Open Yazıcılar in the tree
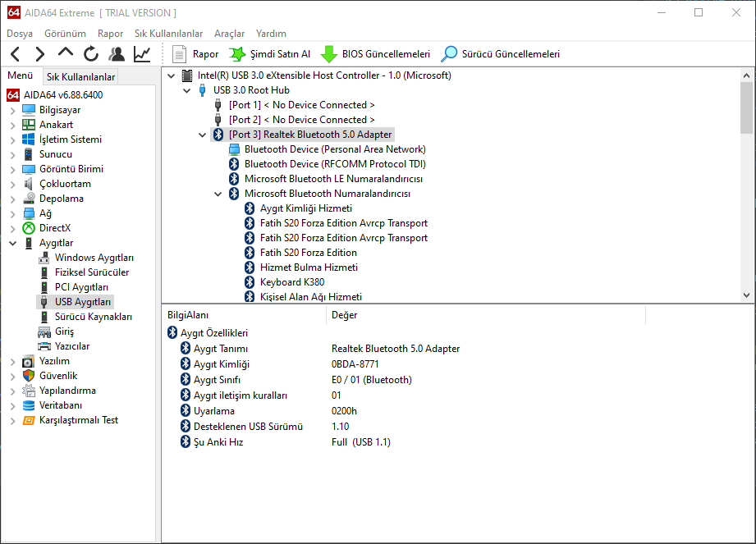The height and width of the screenshot is (544, 756). pyautogui.click(x=72, y=346)
